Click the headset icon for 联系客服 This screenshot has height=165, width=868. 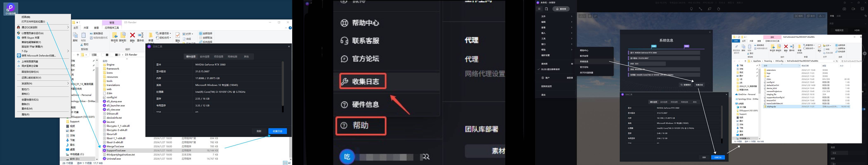344,41
